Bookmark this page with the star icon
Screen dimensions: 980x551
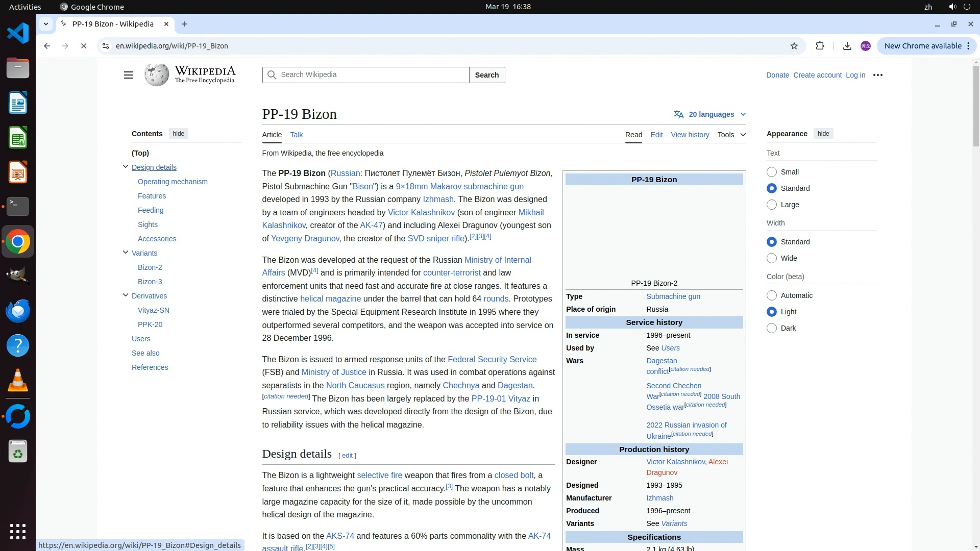pyautogui.click(x=794, y=46)
